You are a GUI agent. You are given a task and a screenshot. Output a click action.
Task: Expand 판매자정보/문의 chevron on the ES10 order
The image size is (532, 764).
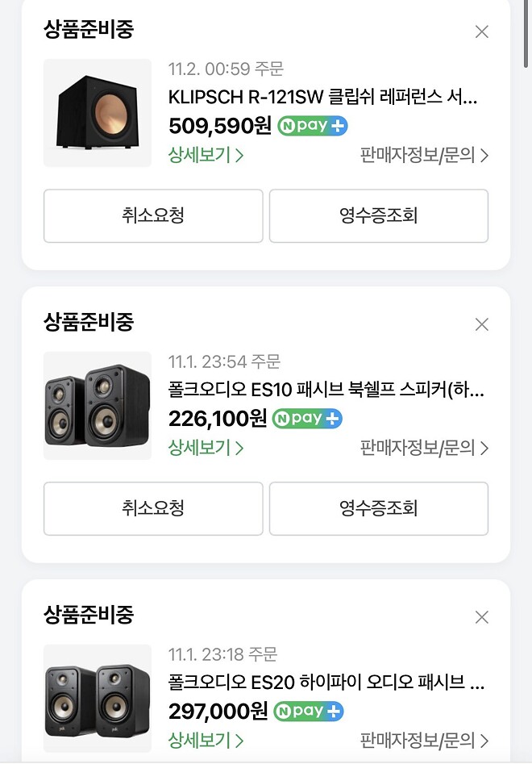point(484,449)
